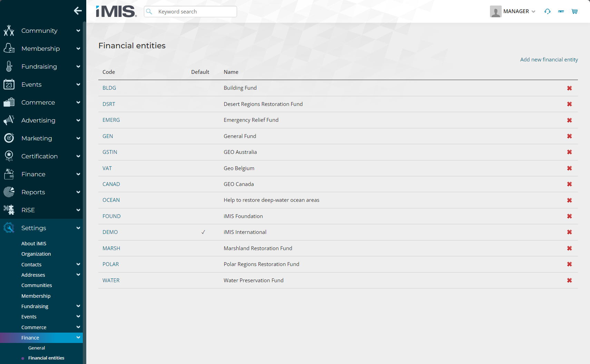Open the Community section icon
Screen dimensions: 590x364
[x=9, y=31]
